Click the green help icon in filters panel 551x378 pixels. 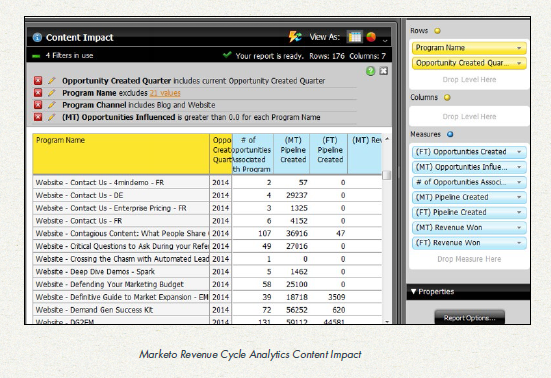pyautogui.click(x=370, y=71)
